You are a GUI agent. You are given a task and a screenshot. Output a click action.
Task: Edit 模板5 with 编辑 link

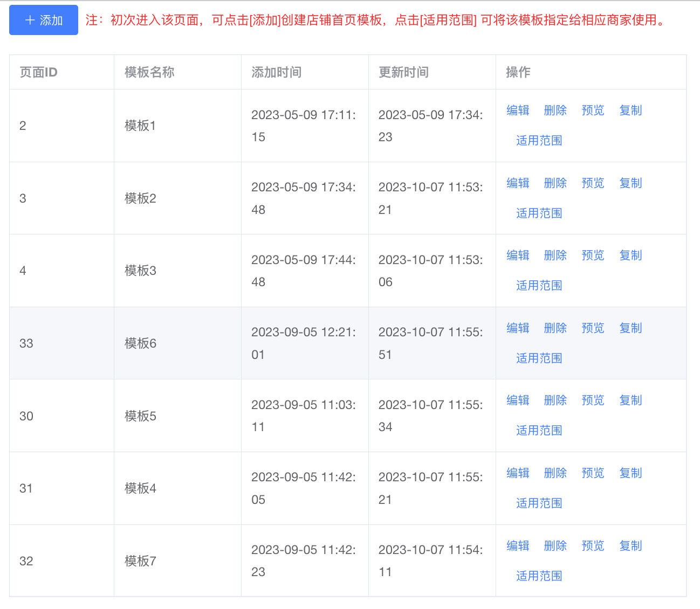tap(518, 400)
